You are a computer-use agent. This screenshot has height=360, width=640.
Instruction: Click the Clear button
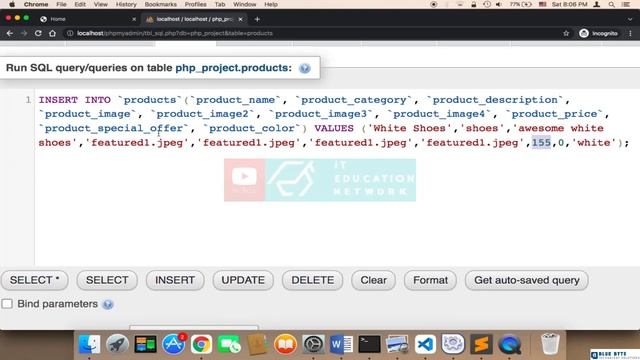373,280
